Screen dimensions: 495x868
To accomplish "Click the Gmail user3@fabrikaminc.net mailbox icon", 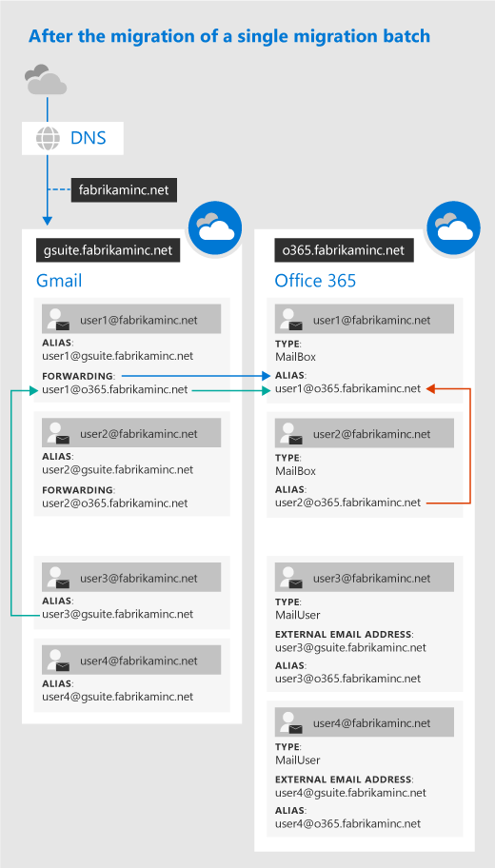I will point(59,578).
